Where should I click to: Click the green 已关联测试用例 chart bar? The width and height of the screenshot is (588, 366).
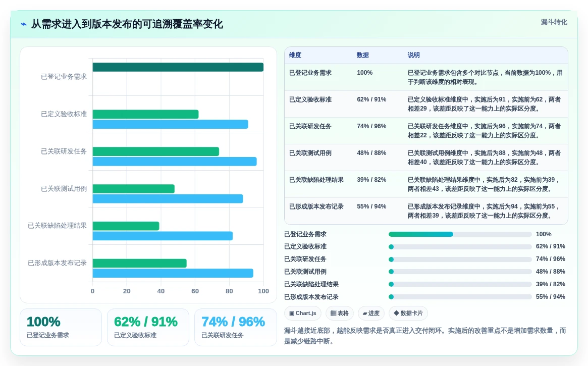[x=134, y=189]
